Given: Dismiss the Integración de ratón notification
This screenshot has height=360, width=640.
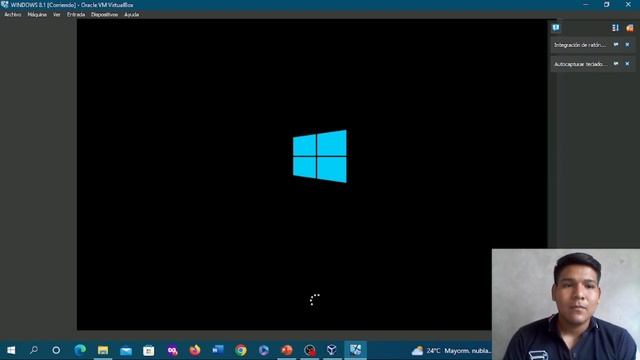Looking at the screenshot, I should pyautogui.click(x=627, y=44).
